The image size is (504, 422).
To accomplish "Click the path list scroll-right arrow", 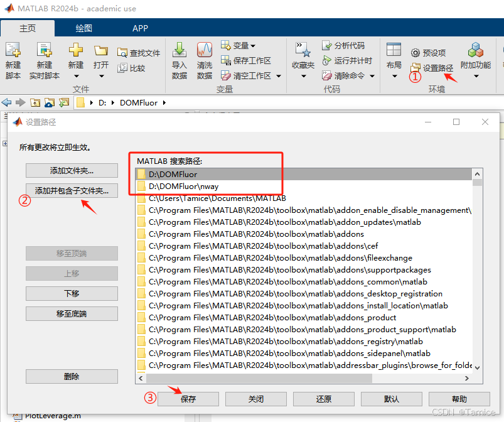I will 467,378.
